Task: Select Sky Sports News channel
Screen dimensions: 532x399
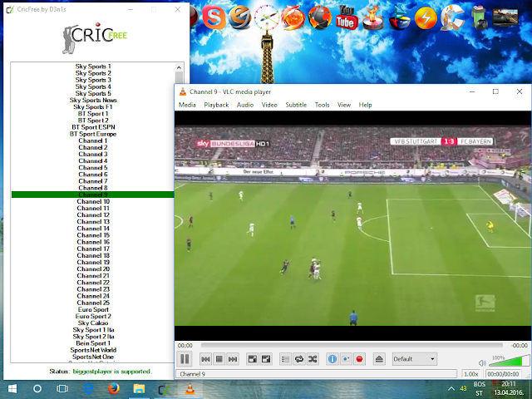Action: click(x=93, y=100)
